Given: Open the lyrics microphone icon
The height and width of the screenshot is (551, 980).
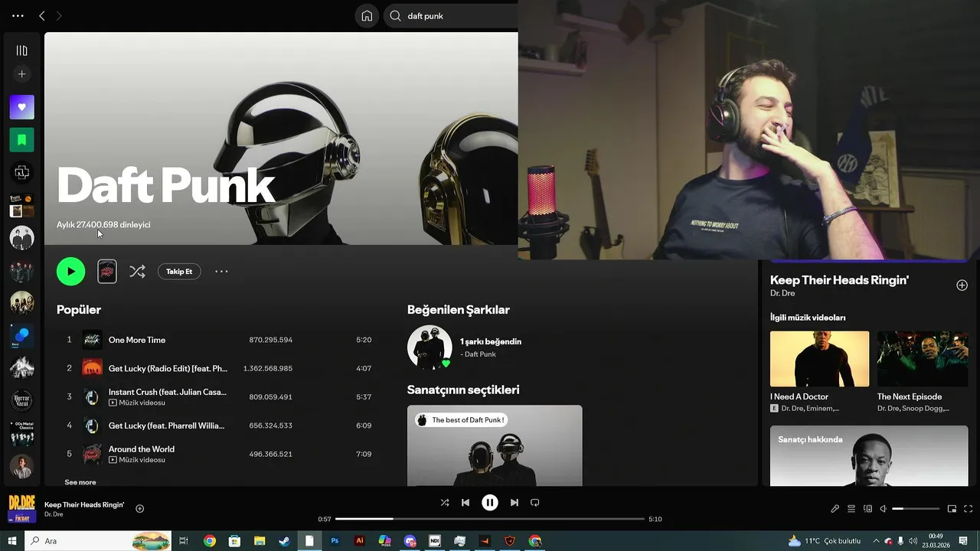Looking at the screenshot, I should pos(835,508).
